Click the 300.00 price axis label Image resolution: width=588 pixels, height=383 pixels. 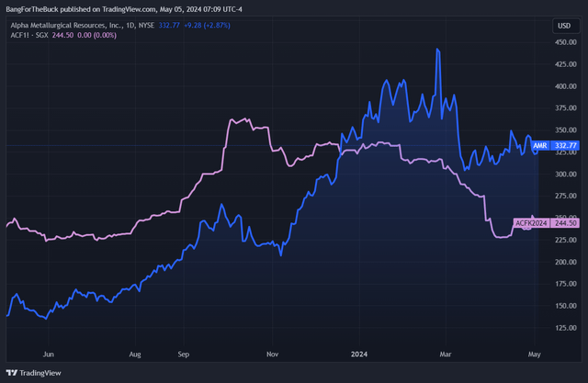(566, 175)
